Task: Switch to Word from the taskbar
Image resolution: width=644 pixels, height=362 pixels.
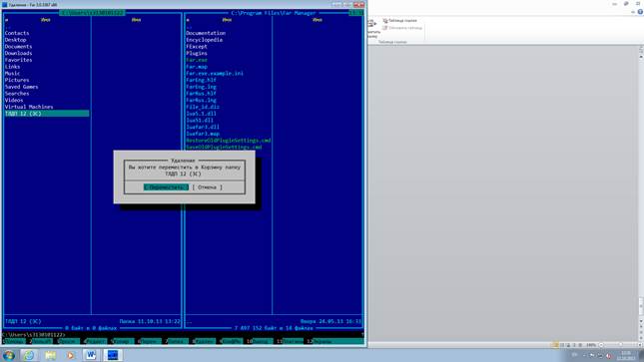Action: [91, 355]
